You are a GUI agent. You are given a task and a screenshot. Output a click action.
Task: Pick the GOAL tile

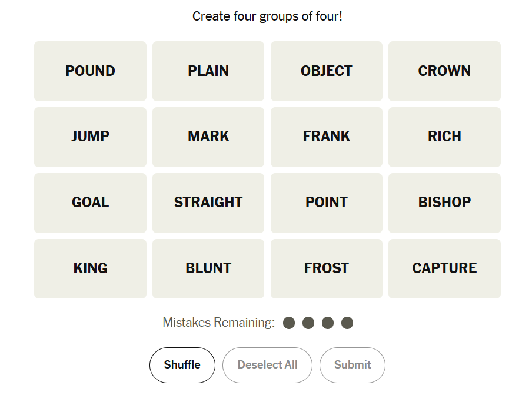tap(90, 203)
